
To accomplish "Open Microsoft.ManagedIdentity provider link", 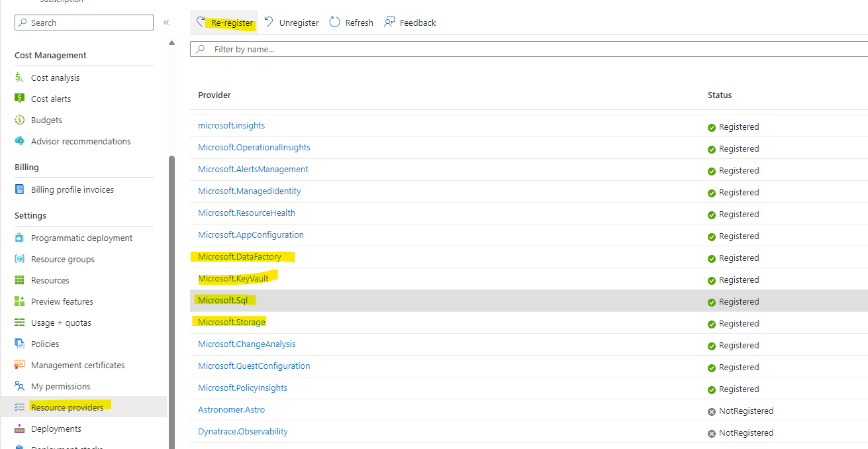I will pos(250,191).
